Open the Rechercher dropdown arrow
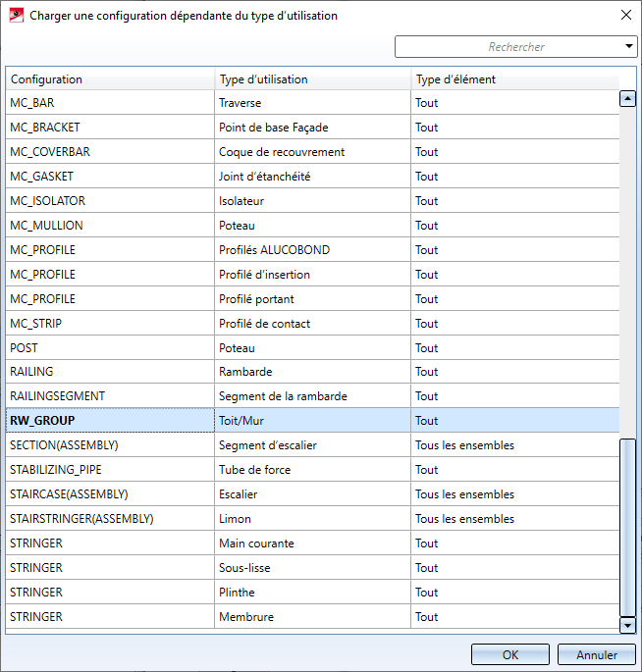 (x=628, y=46)
